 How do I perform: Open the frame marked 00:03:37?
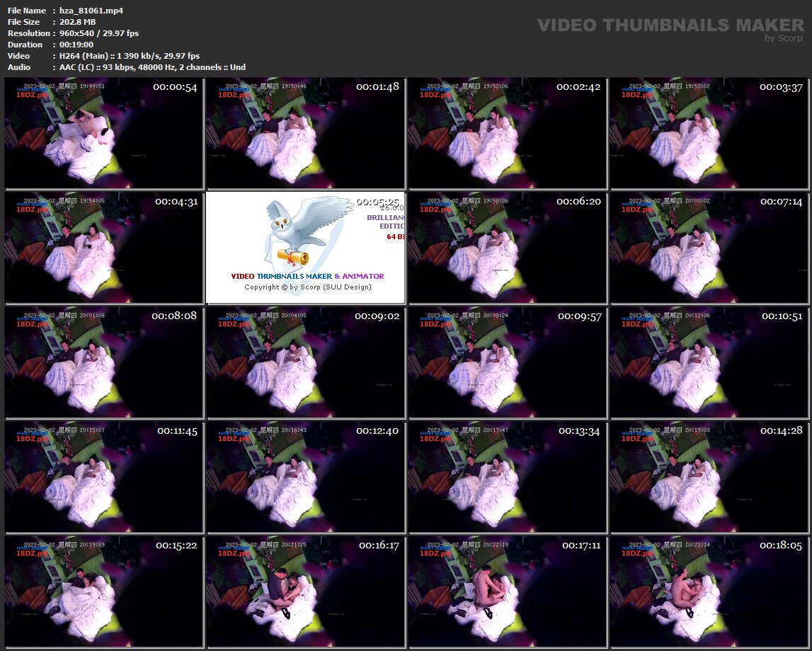[709, 134]
